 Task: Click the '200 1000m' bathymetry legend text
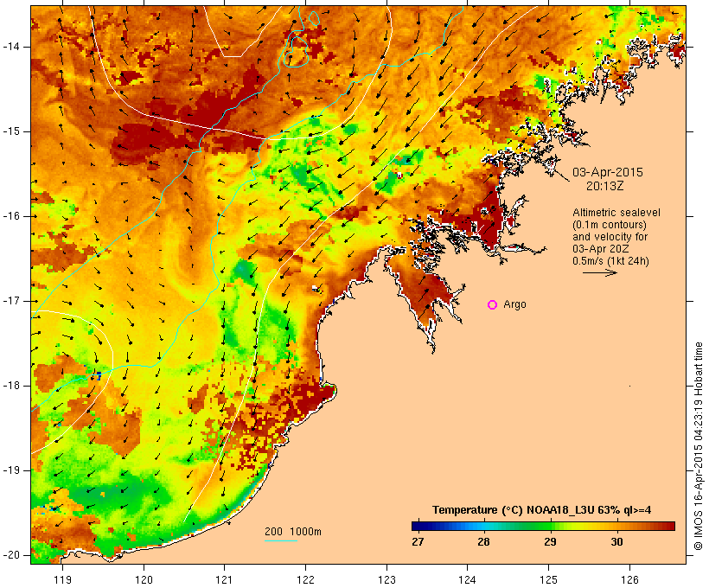tap(293, 532)
